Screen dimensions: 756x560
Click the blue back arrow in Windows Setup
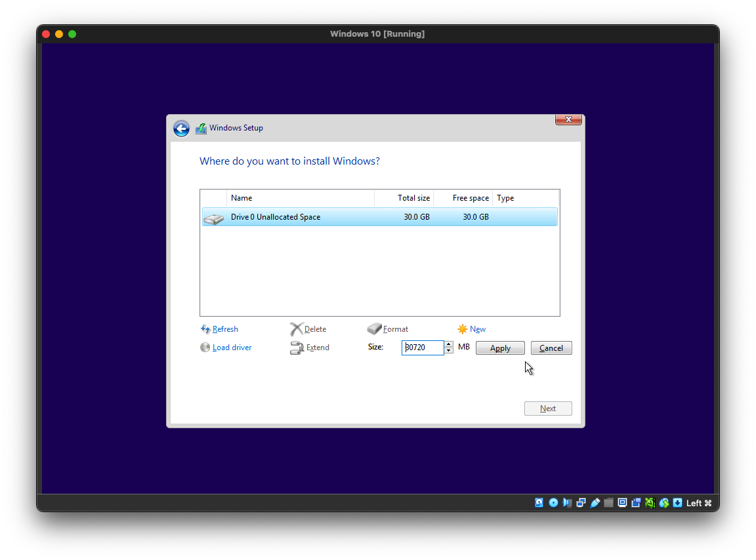point(181,129)
